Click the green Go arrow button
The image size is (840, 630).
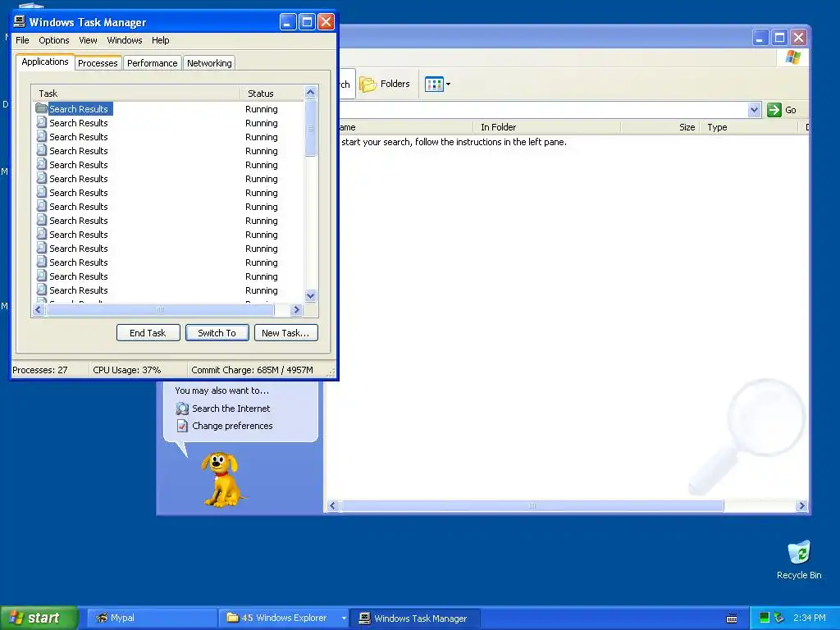tap(774, 110)
